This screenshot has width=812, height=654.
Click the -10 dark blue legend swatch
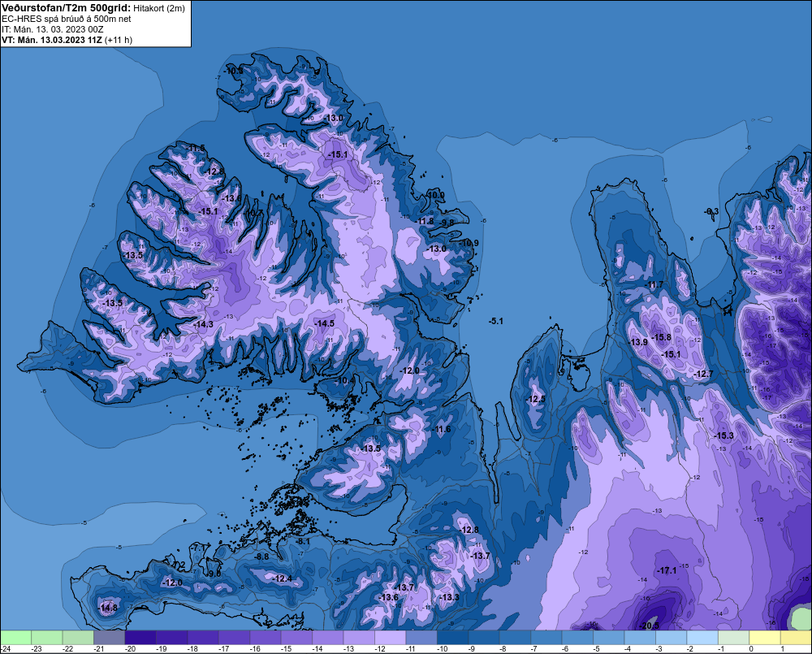pos(452,637)
